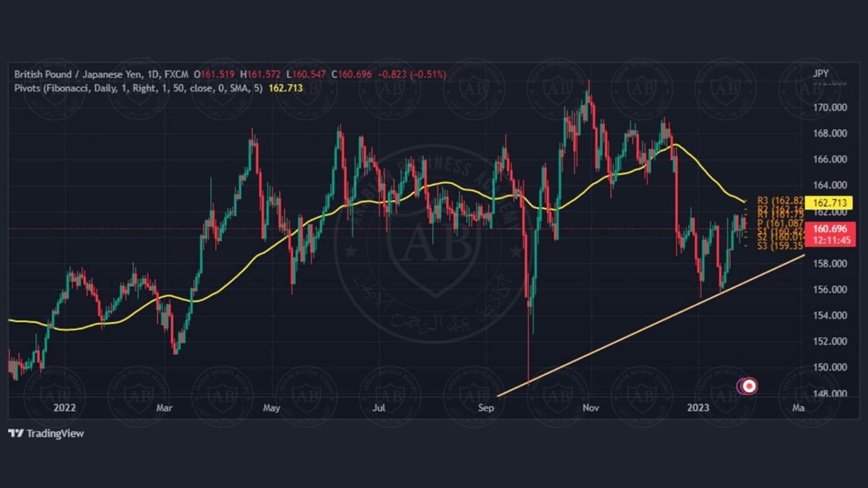This screenshot has height=488, width=868.
Task: Click the 148.000 price axis label
Action: [x=830, y=394]
